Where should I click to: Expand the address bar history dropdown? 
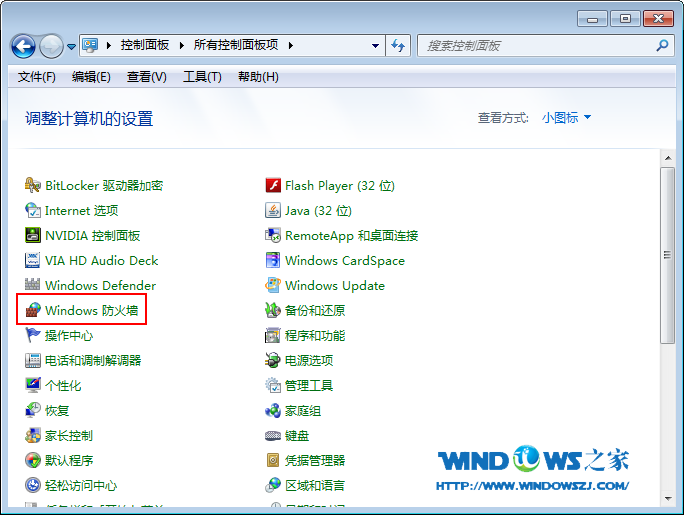(x=375, y=45)
